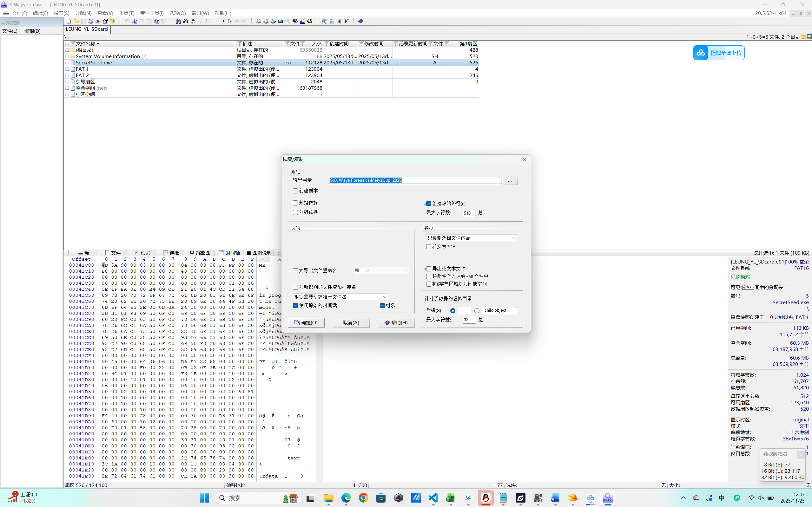This screenshot has width=812, height=507.
Task: Toggle 为导出文件重命名 checkbox
Action: (x=295, y=270)
